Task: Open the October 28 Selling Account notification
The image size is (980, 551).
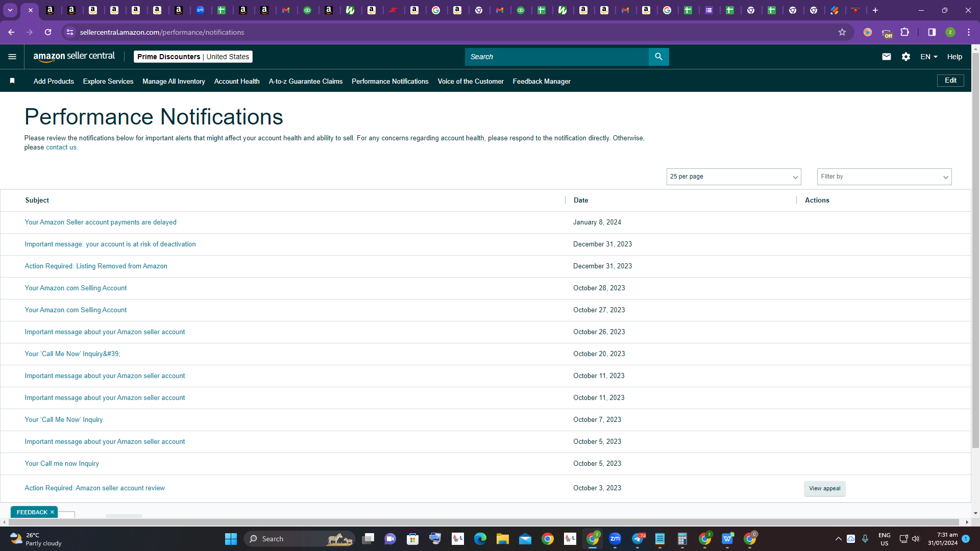Action: tap(76, 288)
